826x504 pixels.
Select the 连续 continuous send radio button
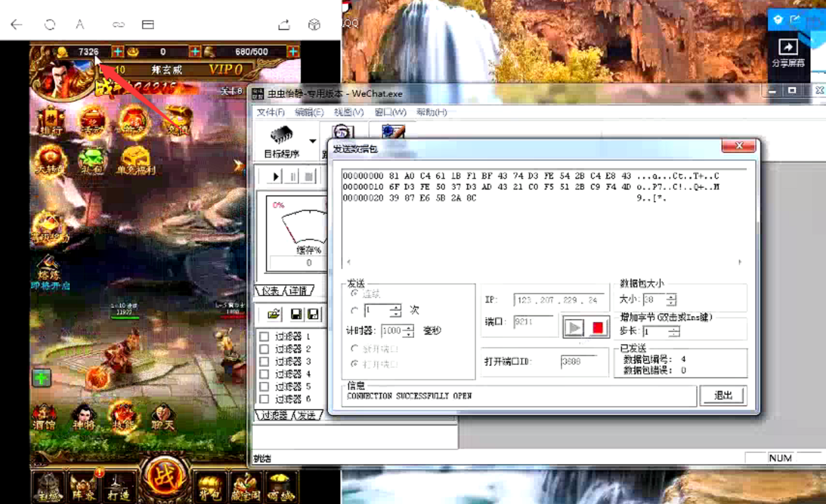coord(354,293)
